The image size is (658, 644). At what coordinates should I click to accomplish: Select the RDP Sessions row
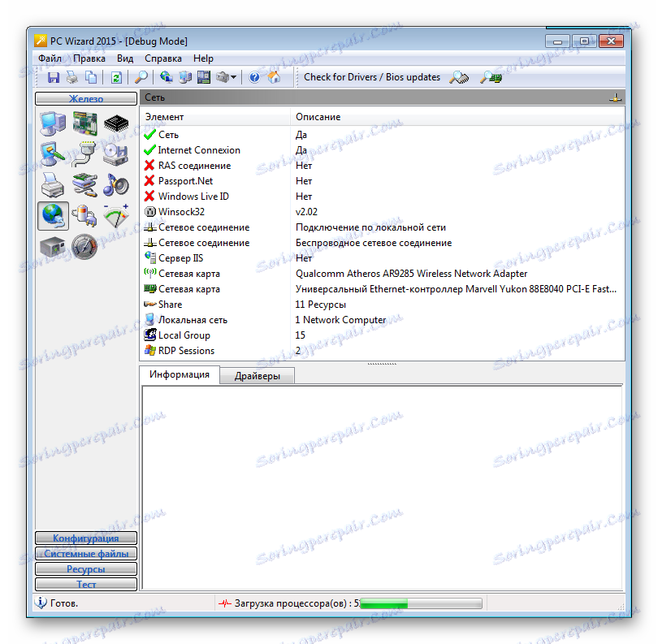[382, 351]
